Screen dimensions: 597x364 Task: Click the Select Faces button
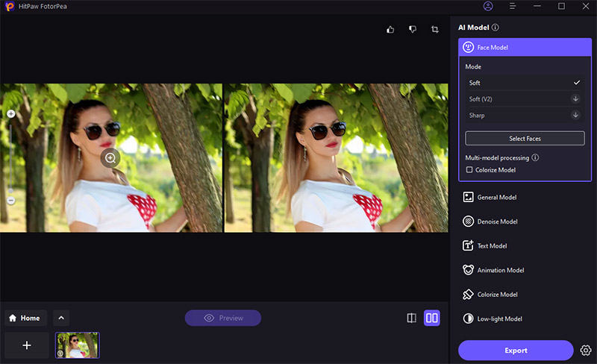pos(525,139)
